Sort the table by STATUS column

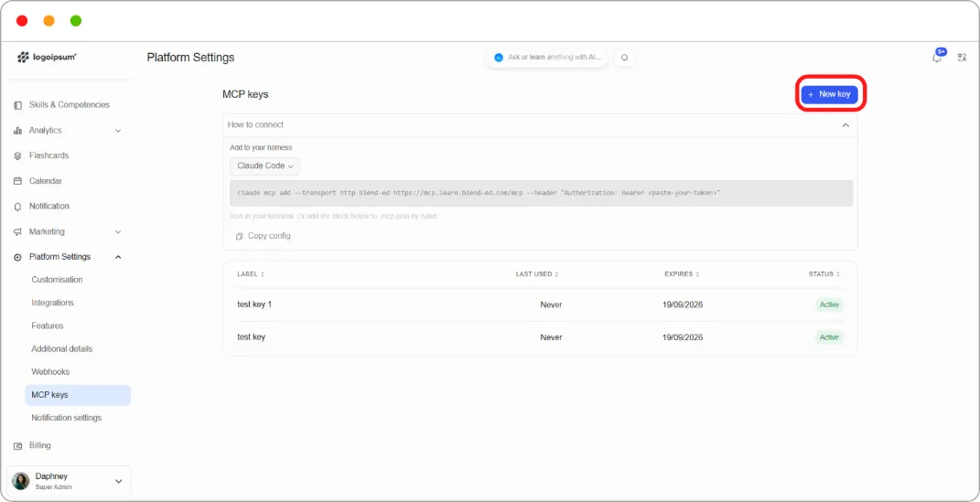point(824,274)
